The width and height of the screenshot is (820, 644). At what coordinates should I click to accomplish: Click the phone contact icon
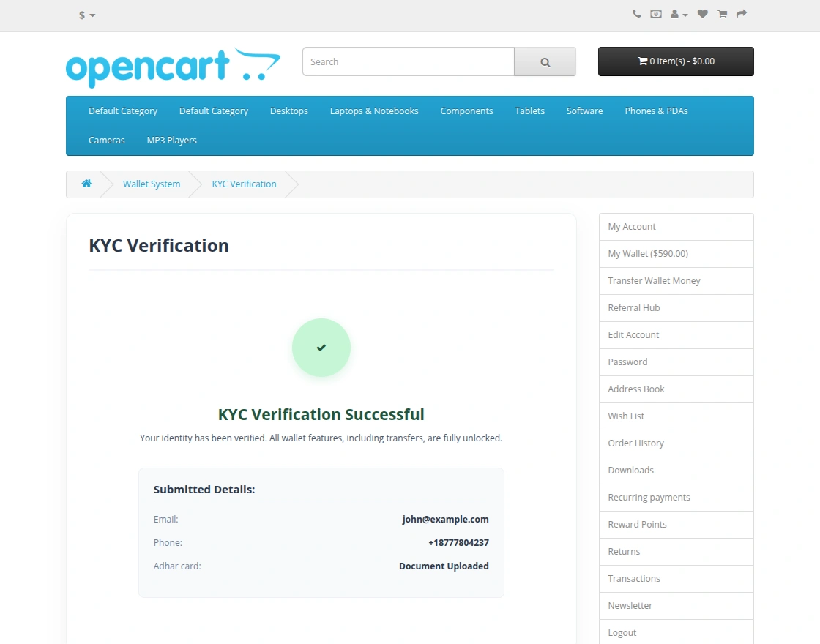(x=636, y=14)
